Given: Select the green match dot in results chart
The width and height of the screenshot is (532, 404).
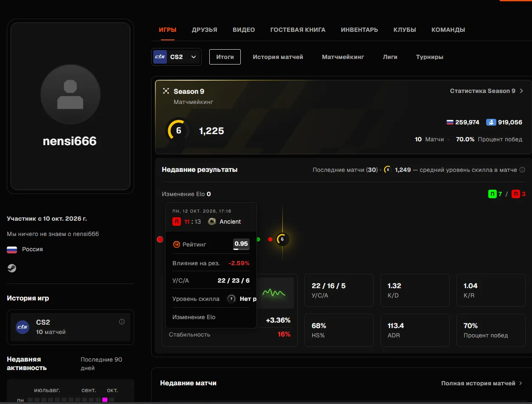Looking at the screenshot, I should coord(258,239).
